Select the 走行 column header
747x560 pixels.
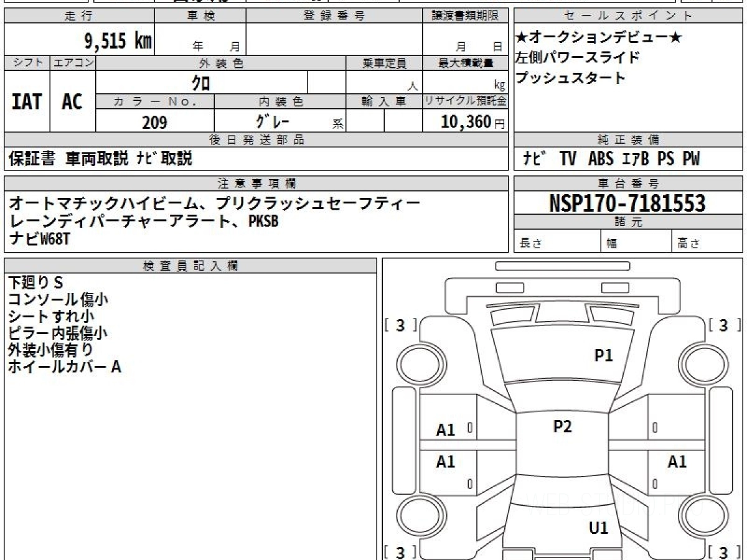[x=79, y=16]
